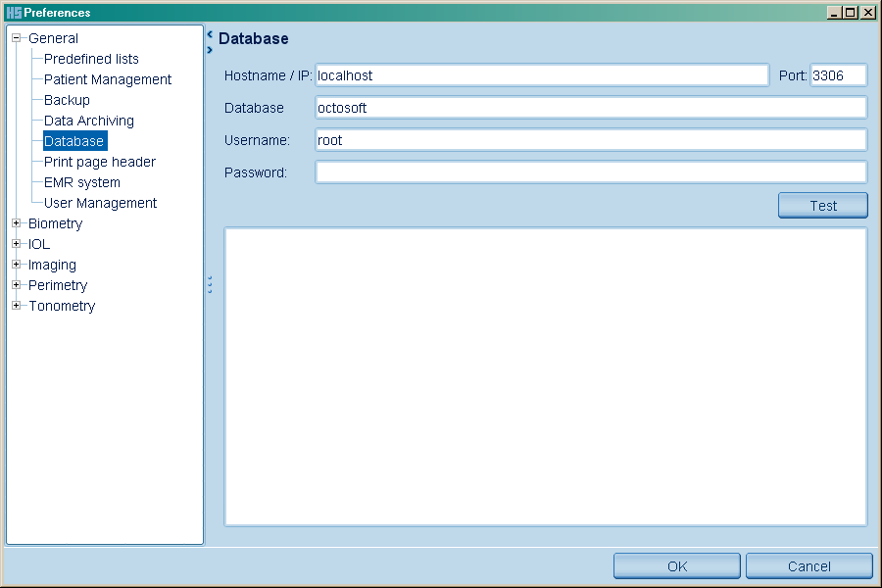The width and height of the screenshot is (882, 588).
Task: Focus the Password input field
Action: [x=591, y=172]
